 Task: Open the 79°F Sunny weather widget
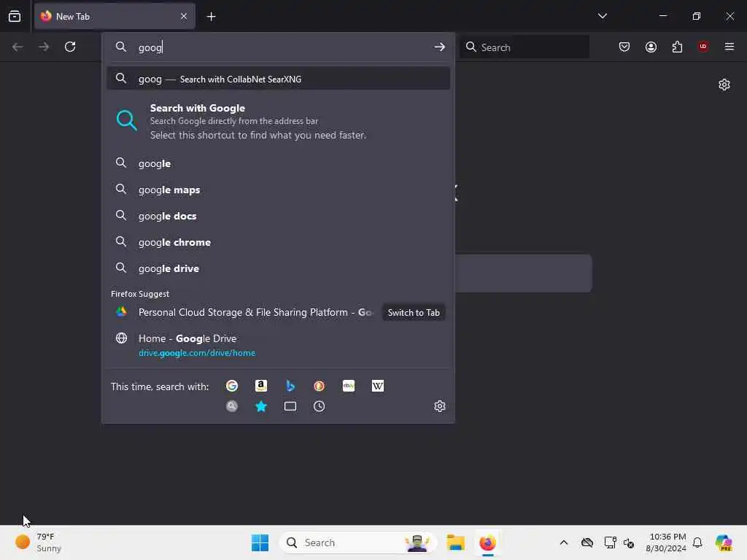[38, 542]
